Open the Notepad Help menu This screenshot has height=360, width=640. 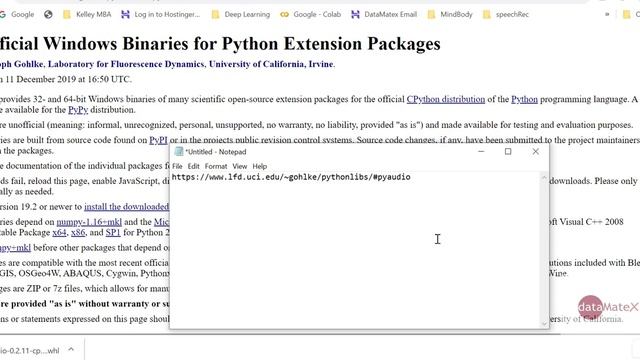coord(260,166)
